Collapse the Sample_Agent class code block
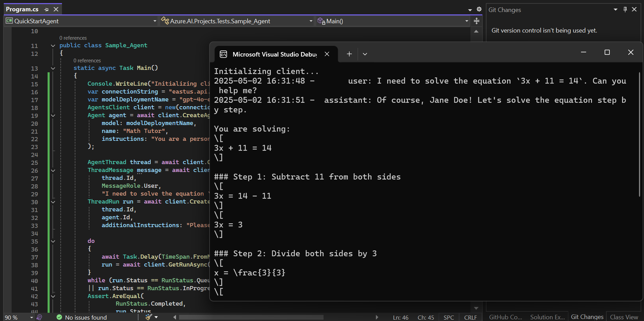The width and height of the screenshot is (644, 321). (53, 46)
